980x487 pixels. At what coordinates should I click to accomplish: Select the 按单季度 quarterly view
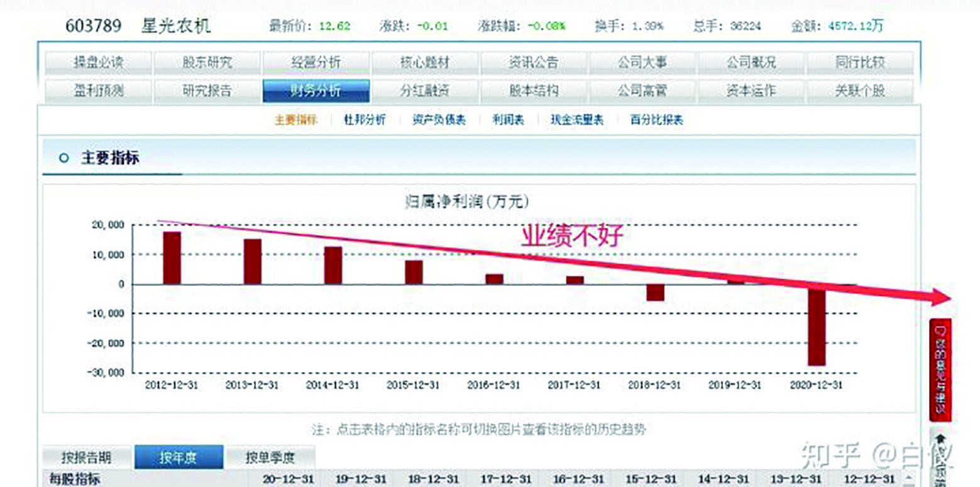269,457
